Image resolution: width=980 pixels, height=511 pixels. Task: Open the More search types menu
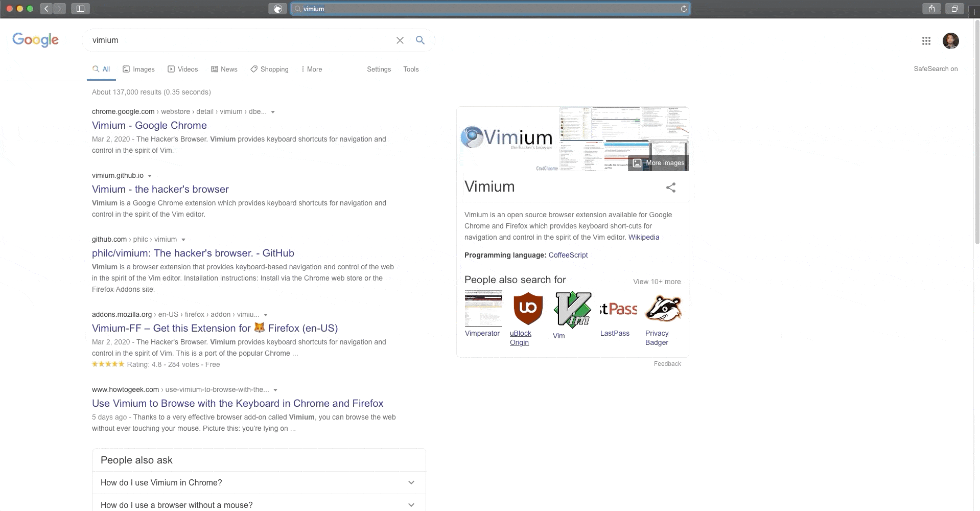pyautogui.click(x=311, y=69)
